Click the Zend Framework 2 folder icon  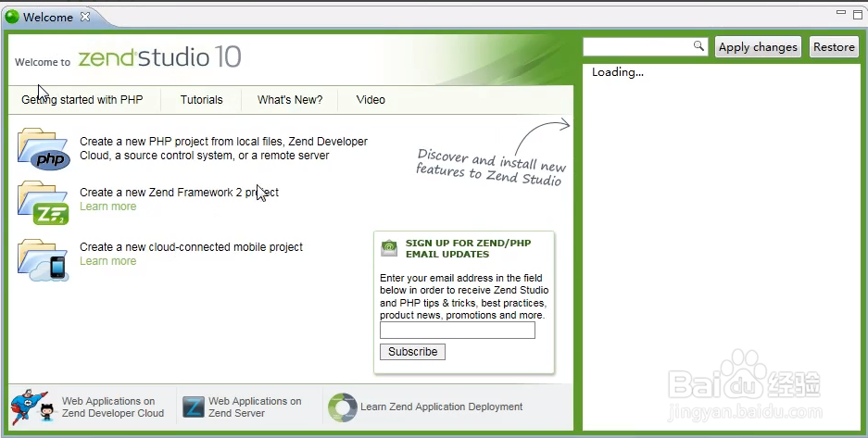[x=44, y=203]
